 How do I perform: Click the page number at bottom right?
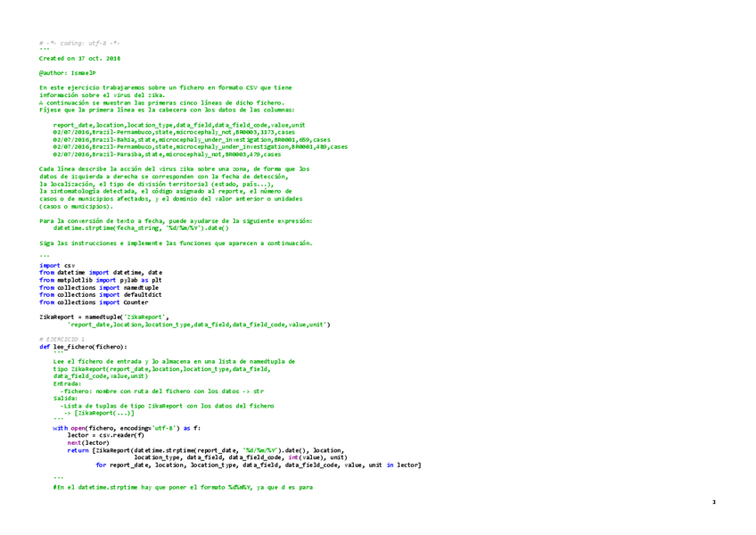[714, 502]
